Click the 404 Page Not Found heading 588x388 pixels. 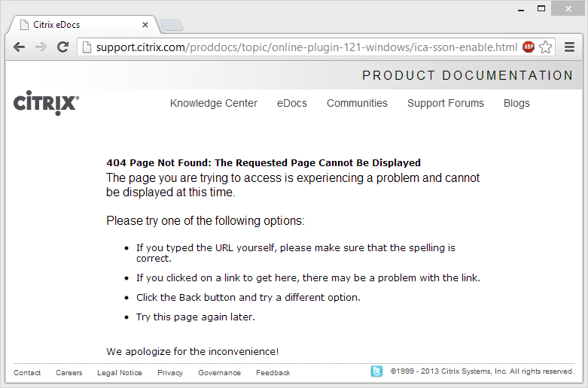coord(264,162)
